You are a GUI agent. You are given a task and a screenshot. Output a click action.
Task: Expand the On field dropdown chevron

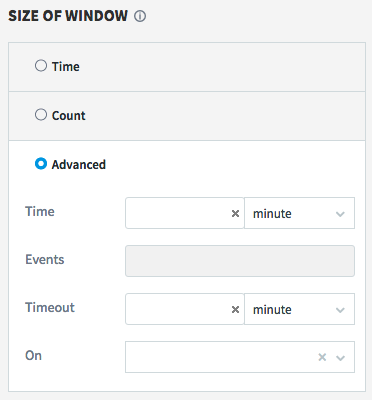tap(340, 358)
